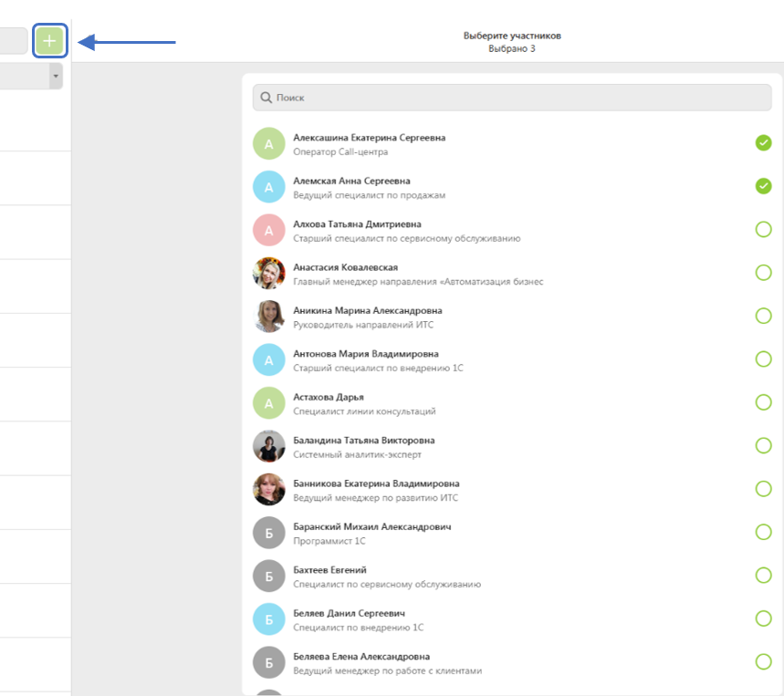
Task: Click Анастасия Ковалевская profile photo
Action: tap(268, 273)
